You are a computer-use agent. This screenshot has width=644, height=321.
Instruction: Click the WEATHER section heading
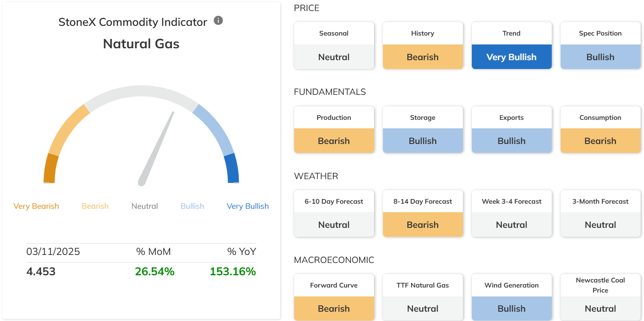click(x=316, y=176)
